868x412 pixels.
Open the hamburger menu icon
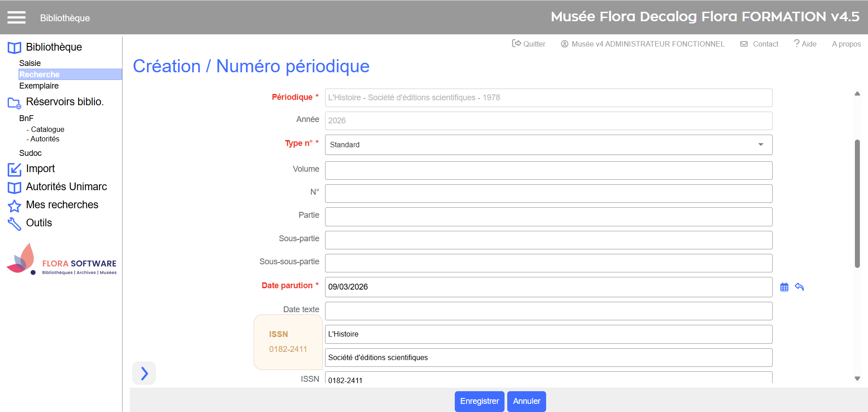16,18
